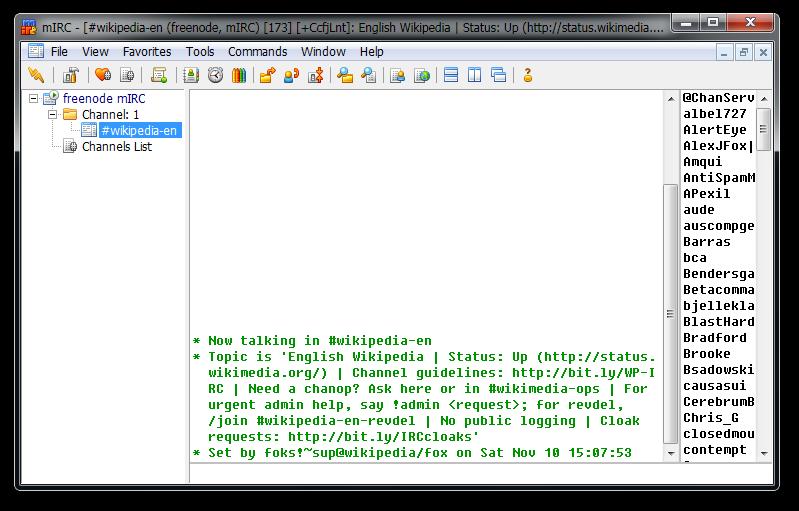This screenshot has width=799, height=511.
Task: Select albe1727 in the nickname list
Action: pyautogui.click(x=714, y=114)
